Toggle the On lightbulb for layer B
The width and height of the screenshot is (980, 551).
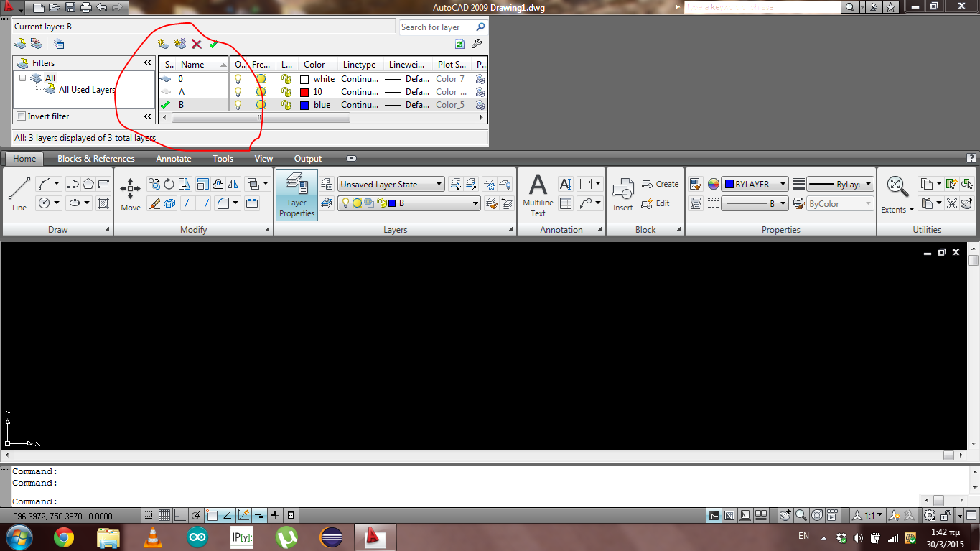click(x=238, y=105)
